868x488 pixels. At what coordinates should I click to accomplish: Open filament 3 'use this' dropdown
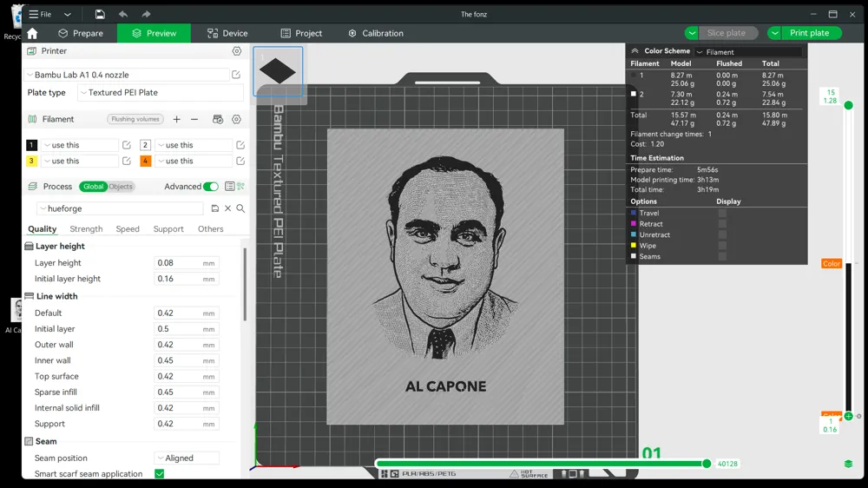click(80, 162)
